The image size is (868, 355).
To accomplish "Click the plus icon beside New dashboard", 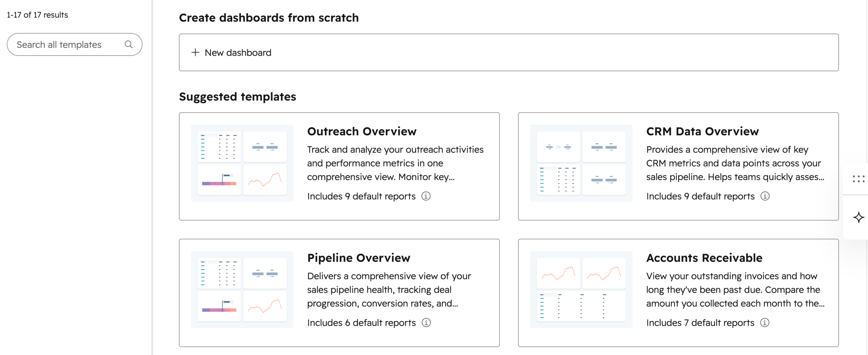I will pos(195,52).
